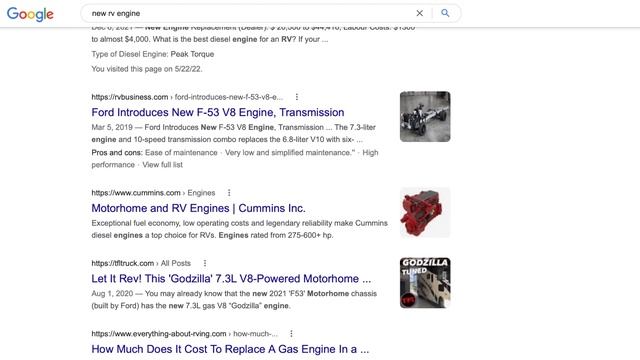Click the Ford F-53 chassis thumbnail image
This screenshot has height=360, width=640.
click(425, 117)
